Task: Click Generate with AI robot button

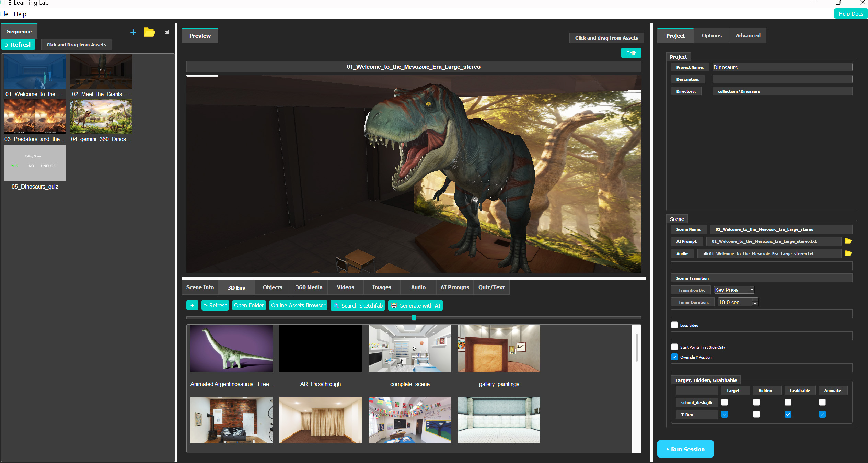Action: [x=415, y=305]
